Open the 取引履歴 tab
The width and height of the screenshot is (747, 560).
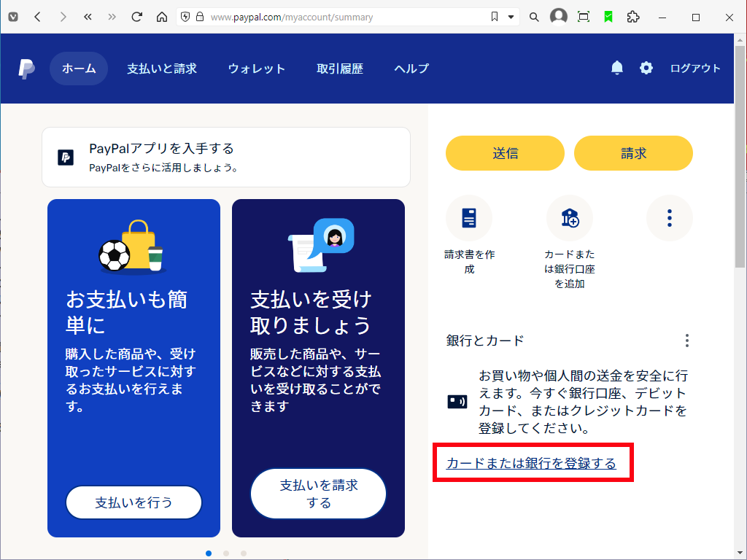(x=340, y=69)
